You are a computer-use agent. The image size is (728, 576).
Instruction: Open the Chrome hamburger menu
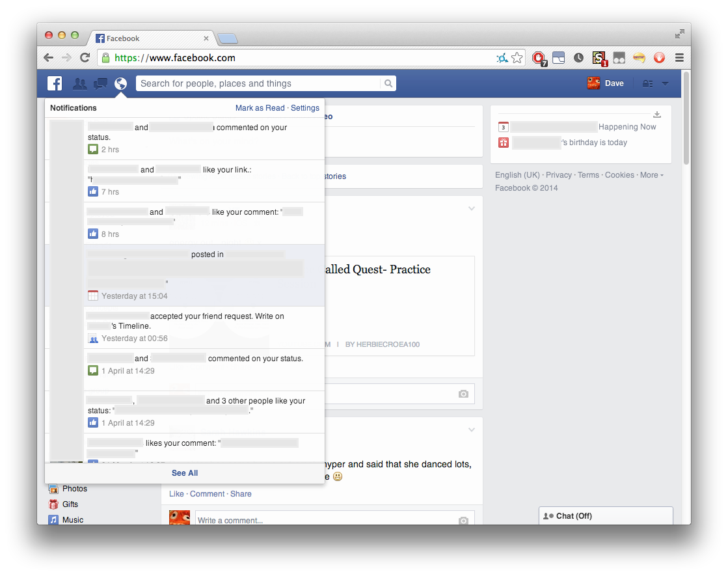679,57
